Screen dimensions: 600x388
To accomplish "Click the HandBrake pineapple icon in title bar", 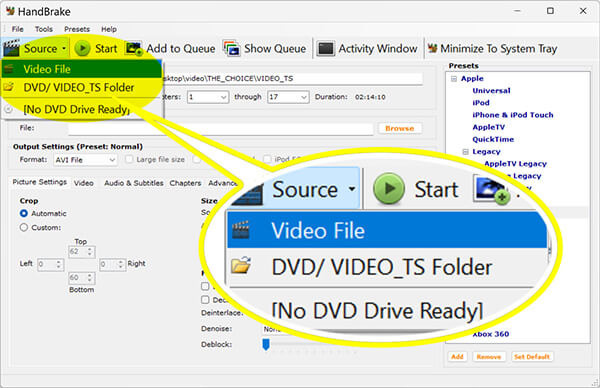I will click(x=10, y=11).
